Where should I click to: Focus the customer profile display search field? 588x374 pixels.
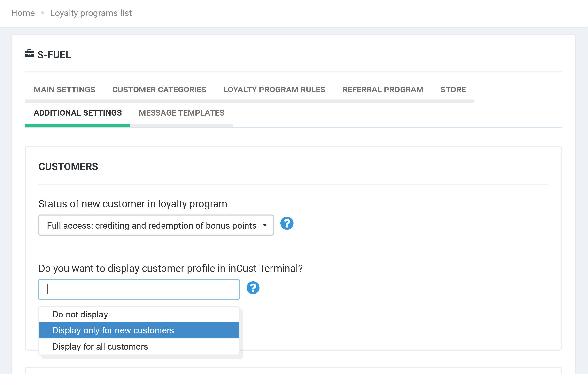point(139,289)
